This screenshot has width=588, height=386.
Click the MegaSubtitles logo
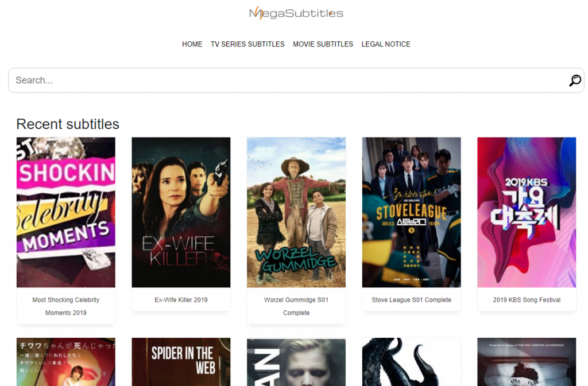296,13
